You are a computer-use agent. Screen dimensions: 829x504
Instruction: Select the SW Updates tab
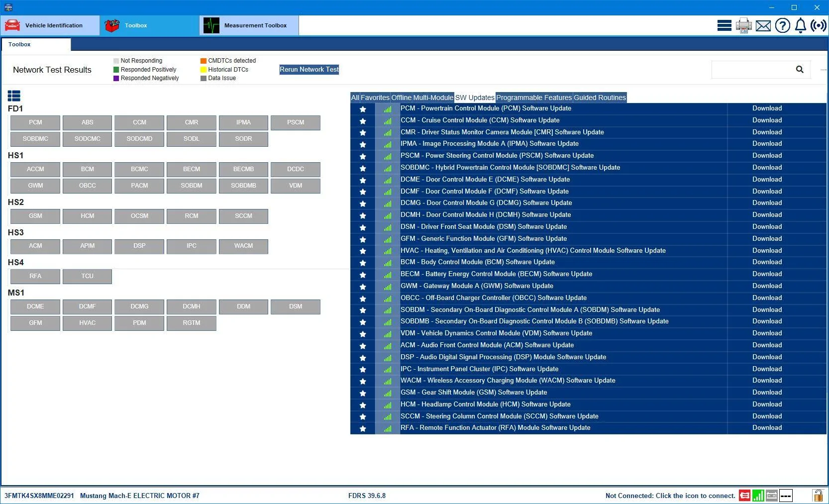475,98
